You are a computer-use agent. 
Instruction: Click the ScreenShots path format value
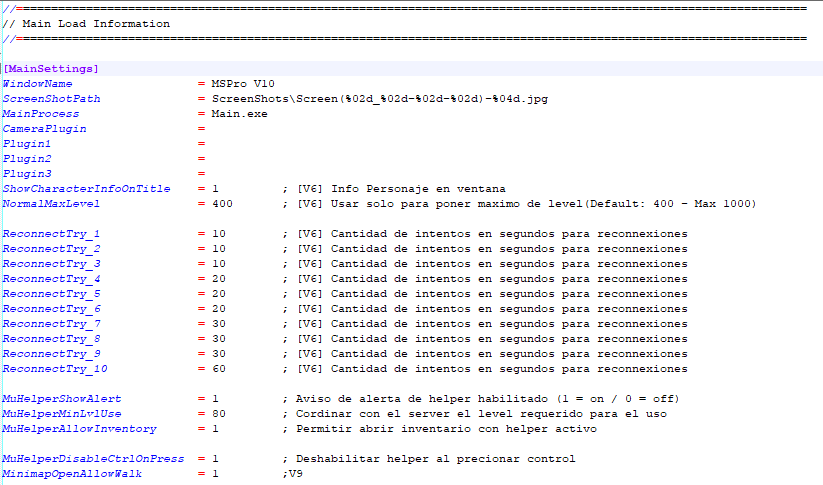[x=379, y=99]
